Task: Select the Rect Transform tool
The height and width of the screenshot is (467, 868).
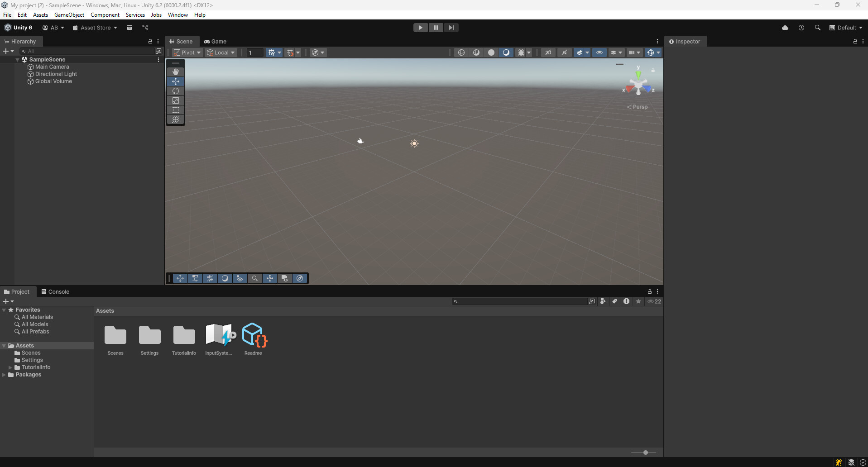Action: [175, 110]
